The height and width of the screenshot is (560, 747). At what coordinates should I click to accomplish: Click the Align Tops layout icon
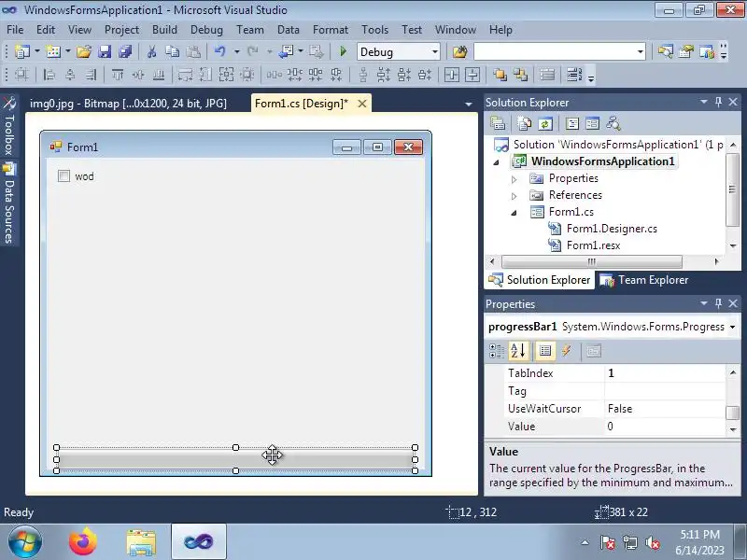click(x=118, y=75)
